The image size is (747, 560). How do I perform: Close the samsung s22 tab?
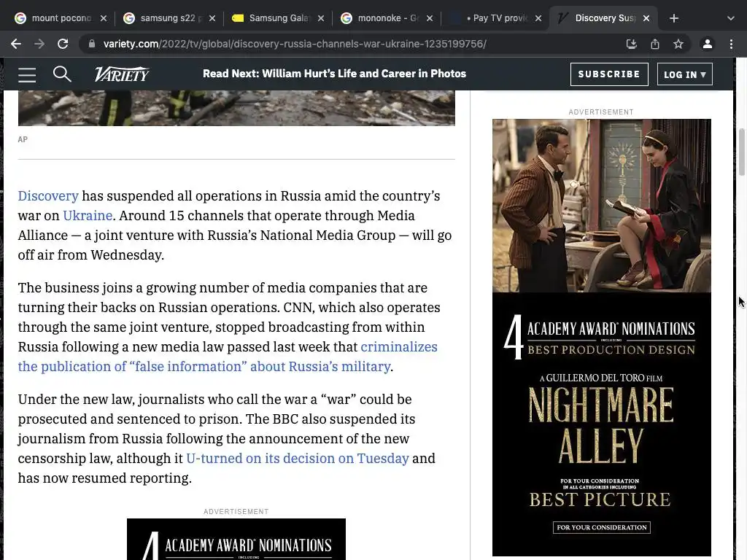click(212, 18)
